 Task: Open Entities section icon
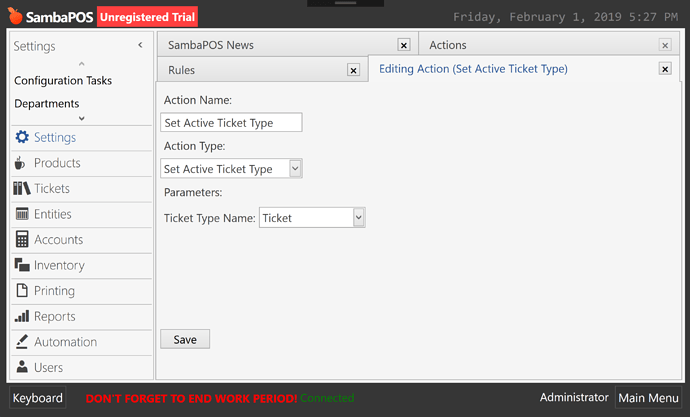[x=22, y=214]
